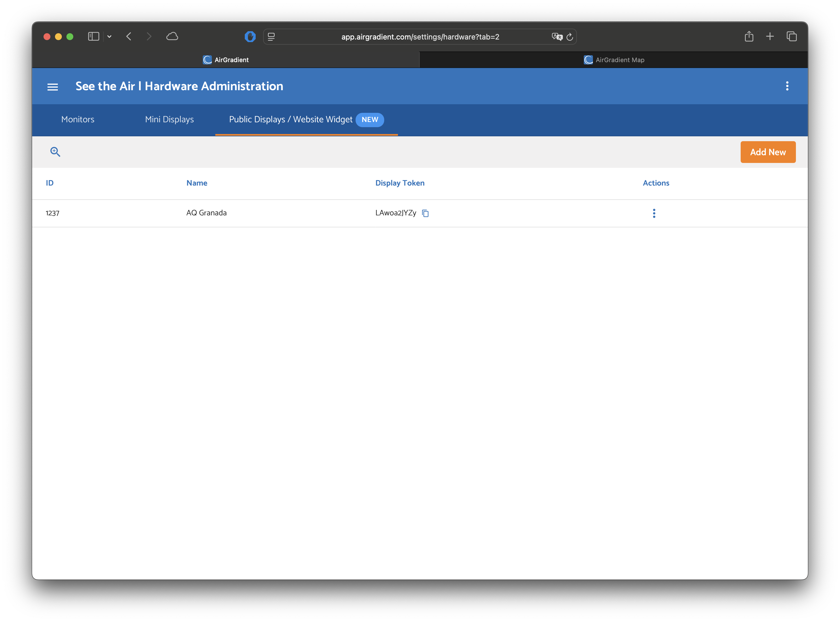Click the Add New button
Viewport: 840px width, 622px height.
[768, 152]
